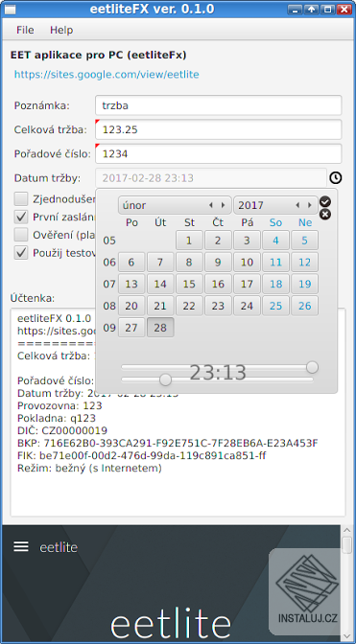Open the sites.google.com/view/eetlite link

pyautogui.click(x=107, y=75)
